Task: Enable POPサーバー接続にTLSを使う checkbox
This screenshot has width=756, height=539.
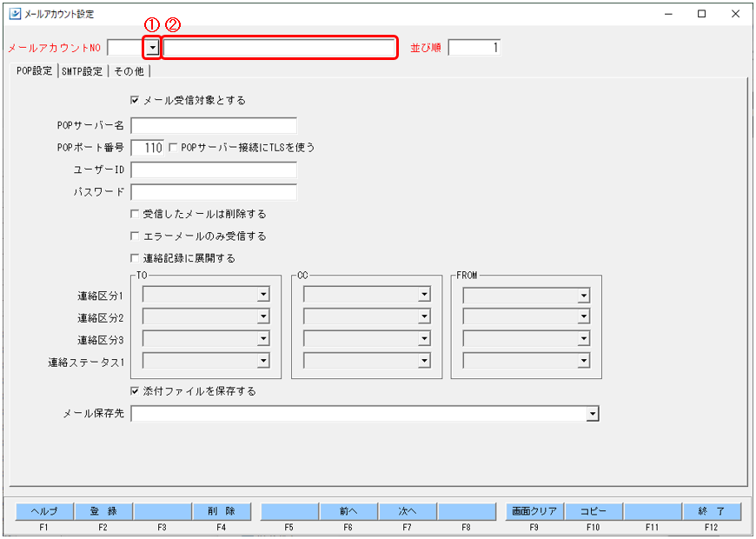Action: point(174,147)
